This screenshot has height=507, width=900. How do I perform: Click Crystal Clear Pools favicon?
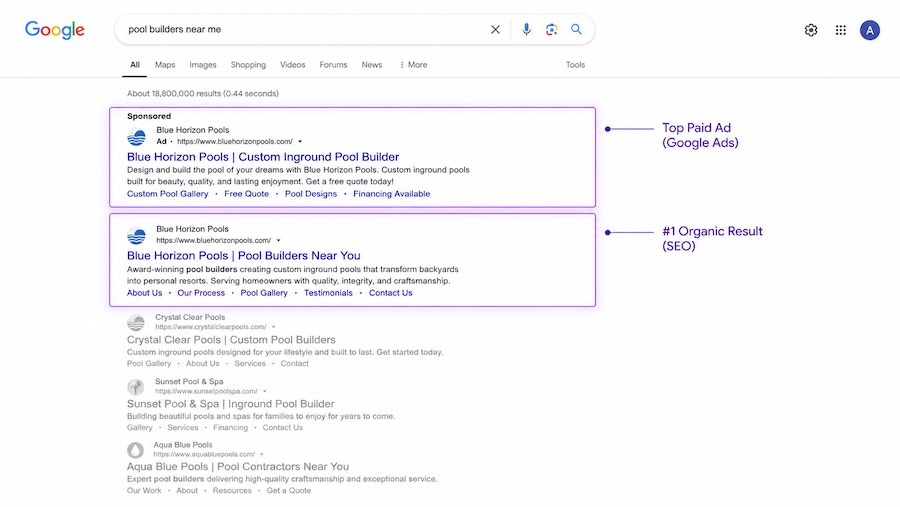(x=136, y=323)
